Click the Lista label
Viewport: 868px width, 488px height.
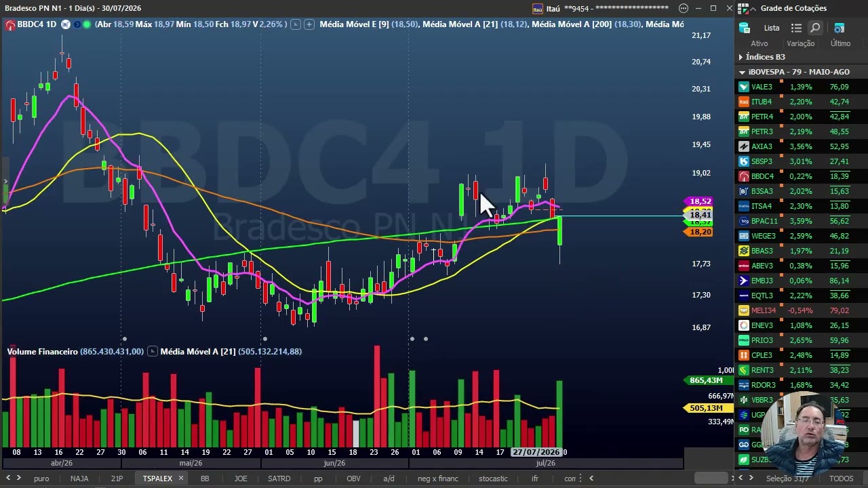tap(772, 28)
